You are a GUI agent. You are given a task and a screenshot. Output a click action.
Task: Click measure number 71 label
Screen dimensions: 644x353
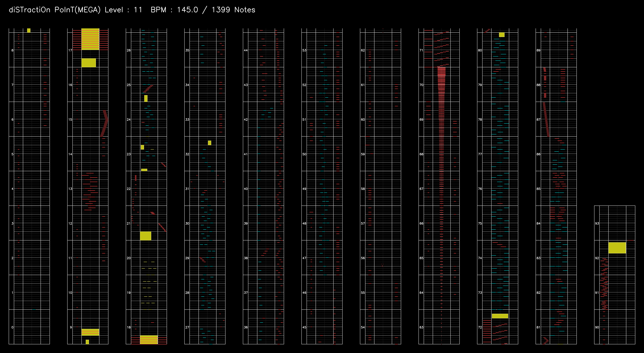coord(421,50)
